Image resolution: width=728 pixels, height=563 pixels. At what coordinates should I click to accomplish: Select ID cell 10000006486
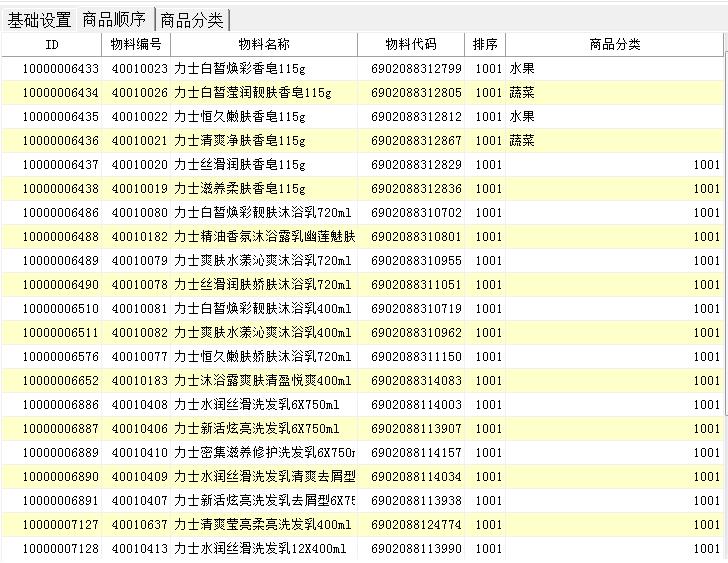61,213
